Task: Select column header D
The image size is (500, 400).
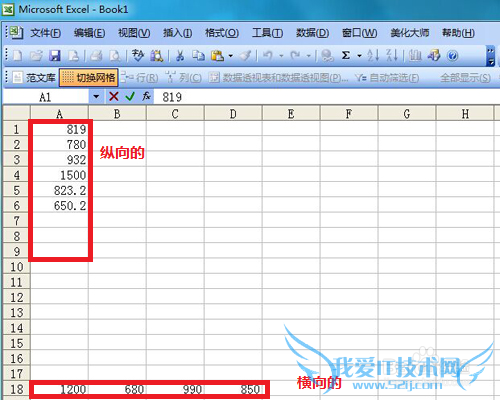Action: [233, 114]
